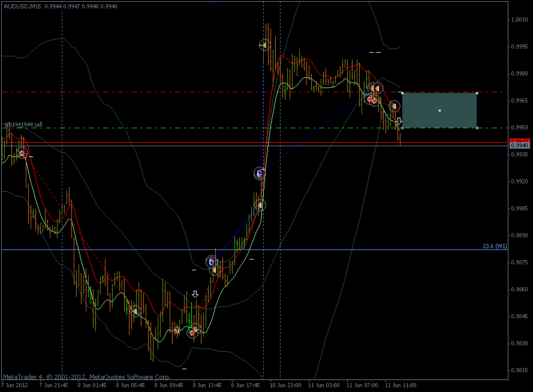Click the 0.9845 price scale label
Screen dimensions: 533x392
tap(520, 316)
